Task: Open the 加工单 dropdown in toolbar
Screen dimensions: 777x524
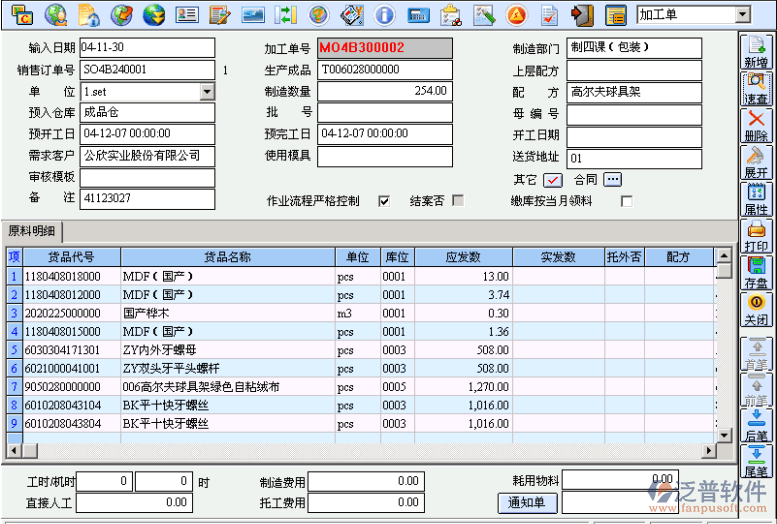Action: pos(741,15)
